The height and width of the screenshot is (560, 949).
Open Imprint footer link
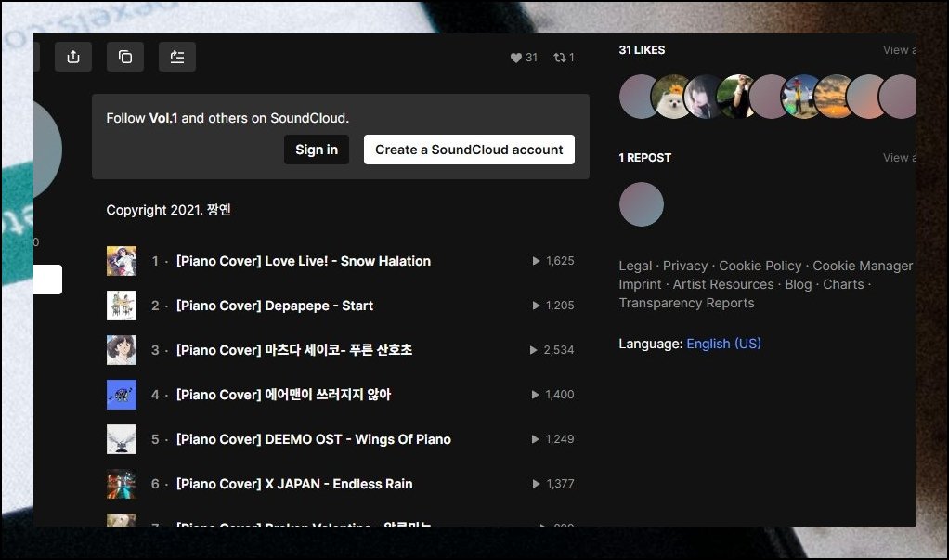640,284
